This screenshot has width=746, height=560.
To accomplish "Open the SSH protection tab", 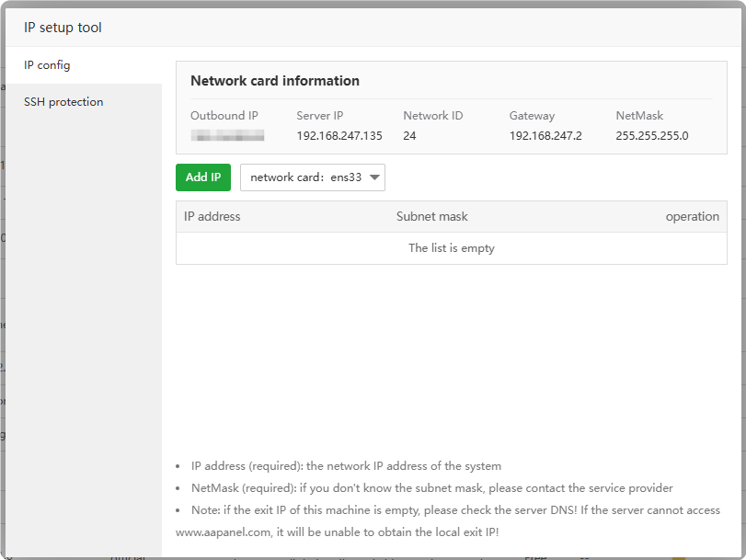I will (63, 102).
